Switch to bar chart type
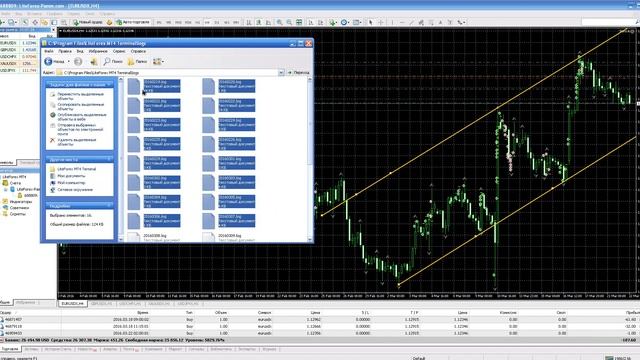 tap(249, 22)
